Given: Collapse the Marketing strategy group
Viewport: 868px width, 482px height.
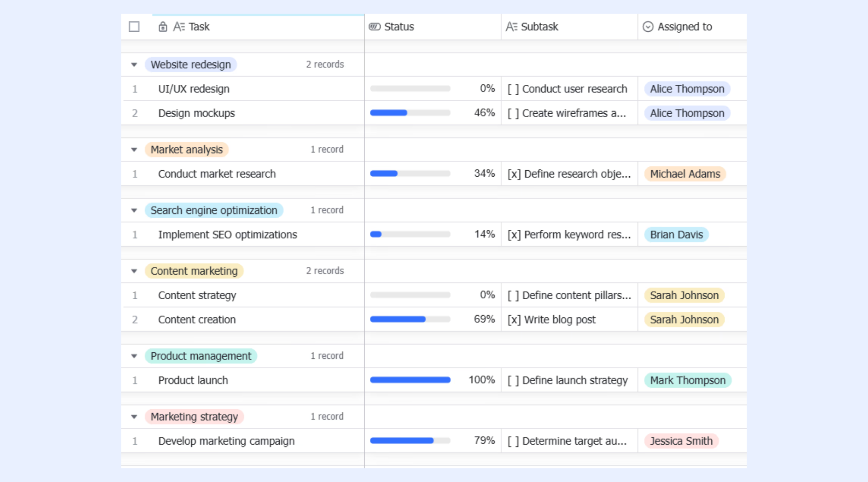Looking at the screenshot, I should click(134, 417).
